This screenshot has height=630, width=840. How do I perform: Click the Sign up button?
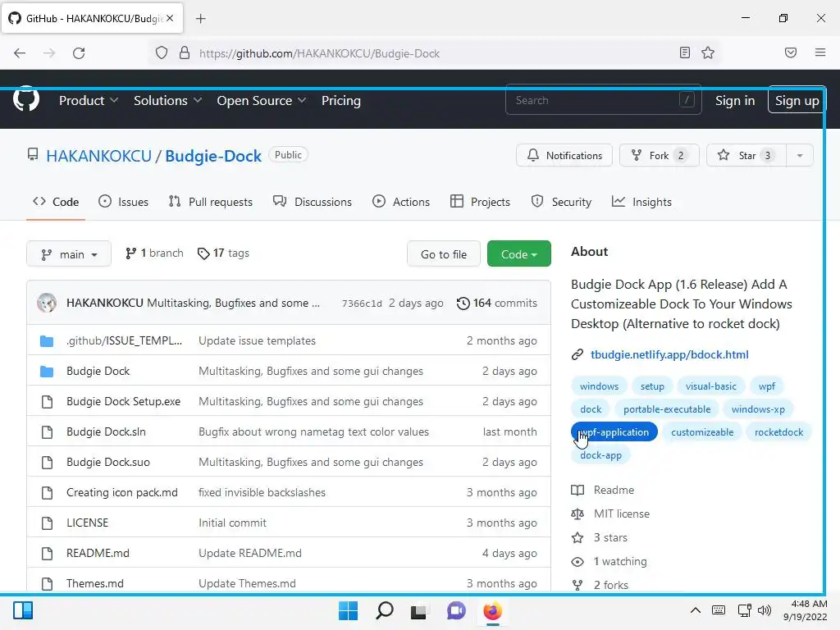click(797, 100)
